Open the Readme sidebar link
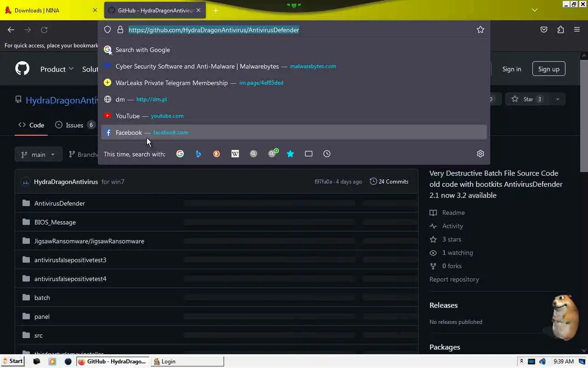This screenshot has height=368, width=588. 447,213
